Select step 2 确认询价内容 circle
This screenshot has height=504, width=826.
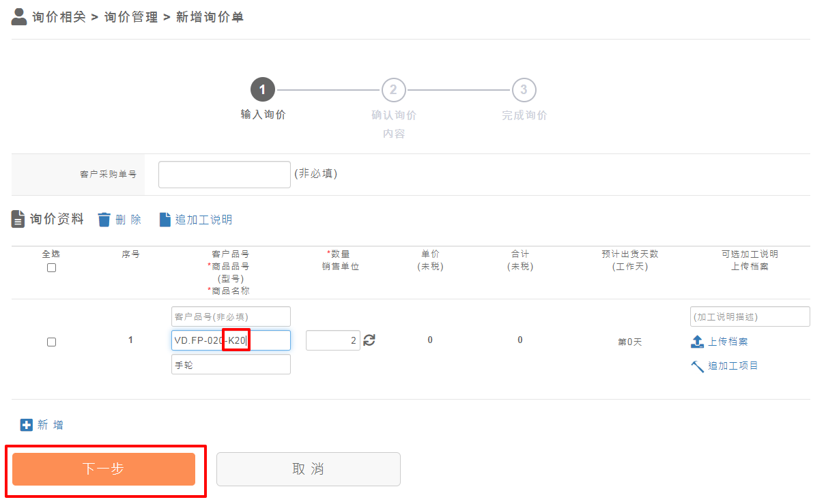click(393, 90)
